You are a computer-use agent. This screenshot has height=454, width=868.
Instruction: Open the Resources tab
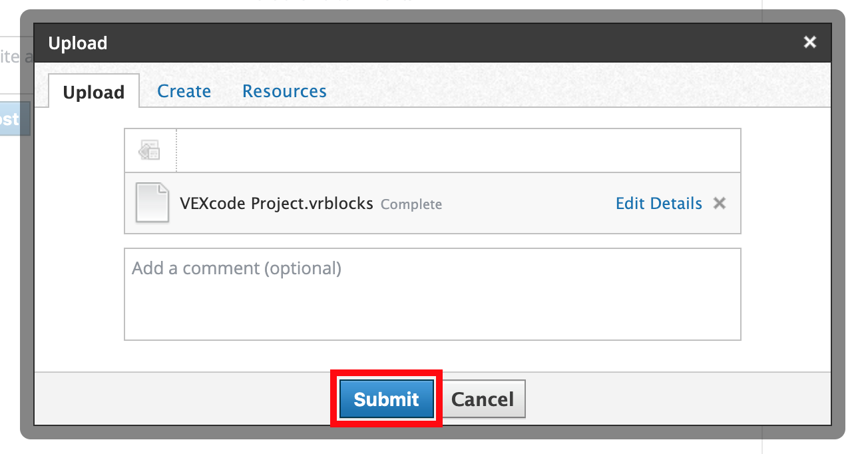click(x=284, y=91)
